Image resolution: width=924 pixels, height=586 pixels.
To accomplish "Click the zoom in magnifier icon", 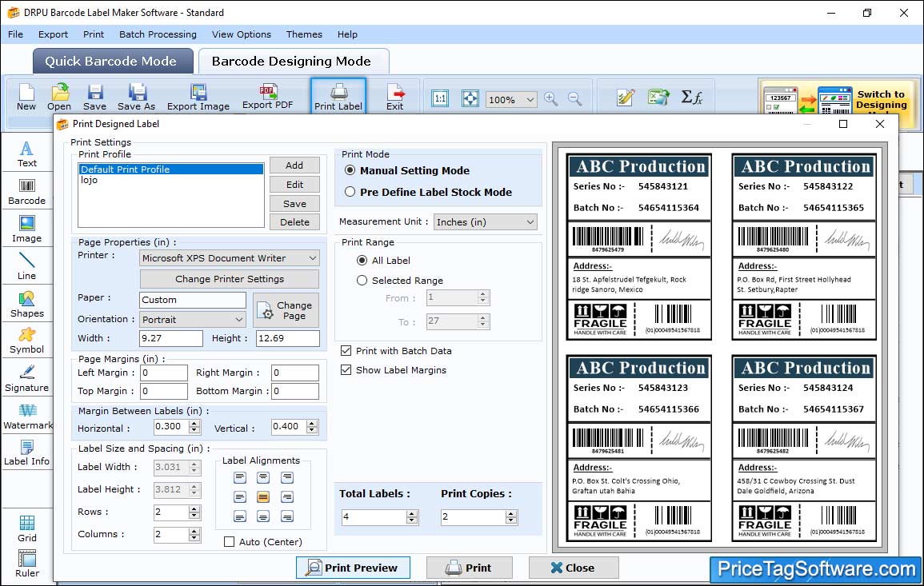I will 551,98.
